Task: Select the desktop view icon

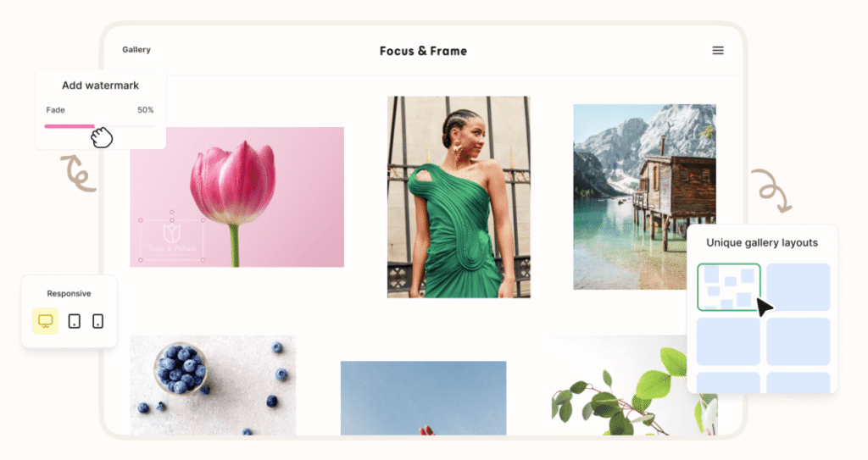Action: click(x=46, y=321)
